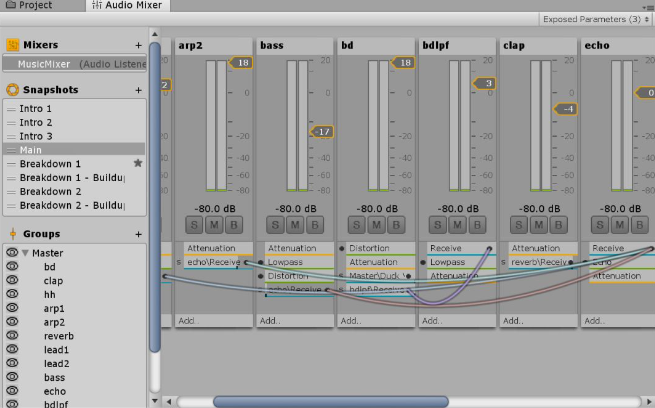Screen dimensions: 655x408
Task: Solo the bass channel with its S button
Action: point(274,223)
